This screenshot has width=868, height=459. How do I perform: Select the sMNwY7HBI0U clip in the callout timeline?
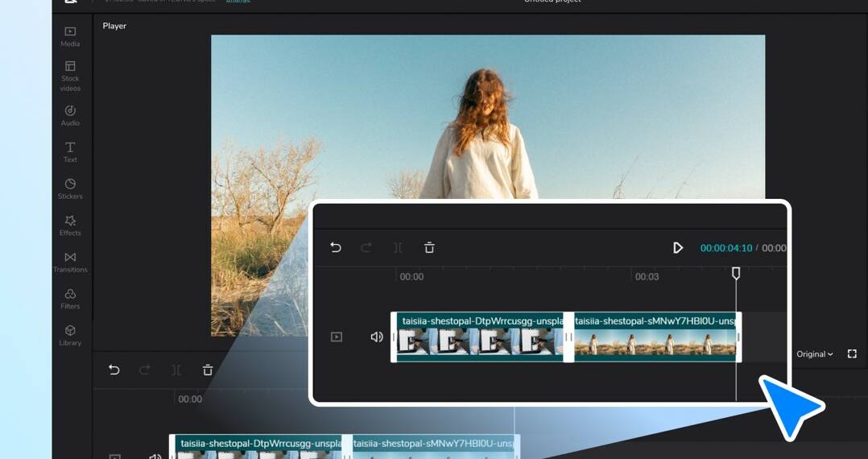[x=655, y=337]
